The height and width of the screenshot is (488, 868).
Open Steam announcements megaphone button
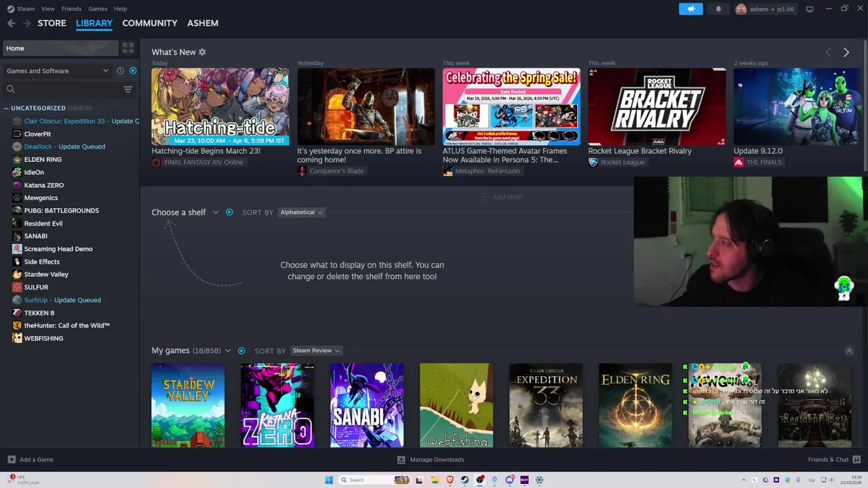pyautogui.click(x=691, y=9)
